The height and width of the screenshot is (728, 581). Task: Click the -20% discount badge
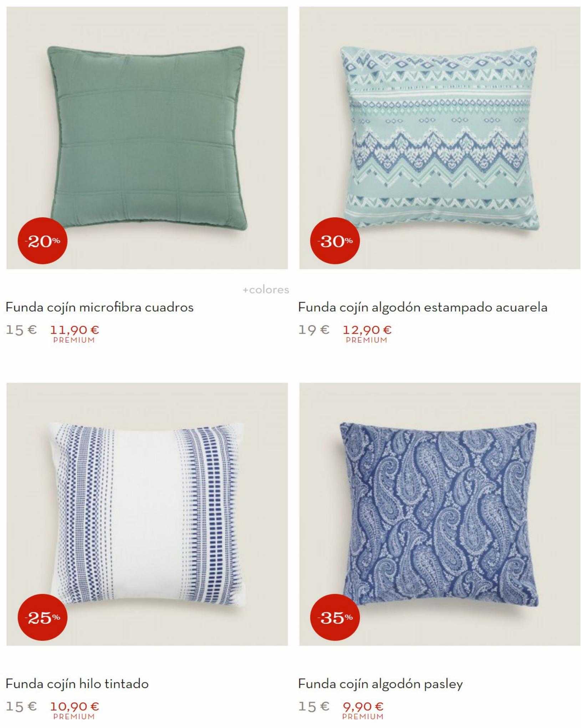(42, 241)
